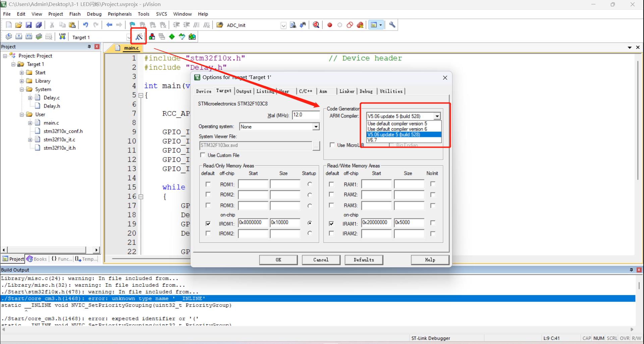The width and height of the screenshot is (644, 344).
Task: Click Help button in dialog
Action: [430, 260]
